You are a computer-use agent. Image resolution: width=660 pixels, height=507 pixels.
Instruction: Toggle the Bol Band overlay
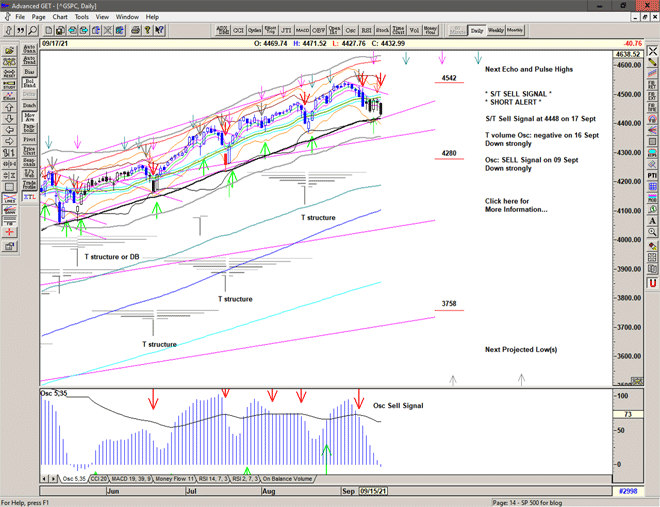[x=29, y=83]
